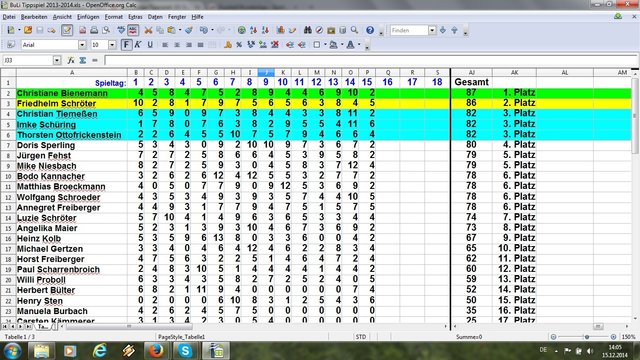Justify cell text

[200, 45]
